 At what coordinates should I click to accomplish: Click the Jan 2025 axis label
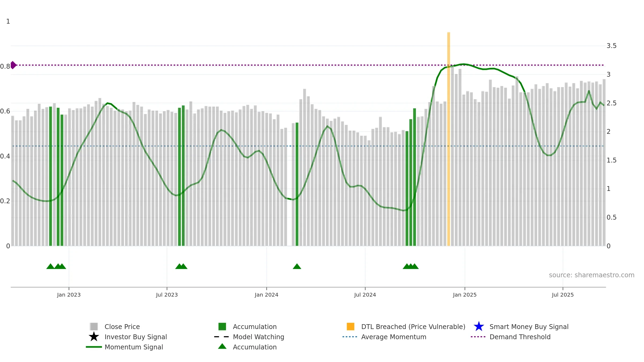[x=465, y=295]
